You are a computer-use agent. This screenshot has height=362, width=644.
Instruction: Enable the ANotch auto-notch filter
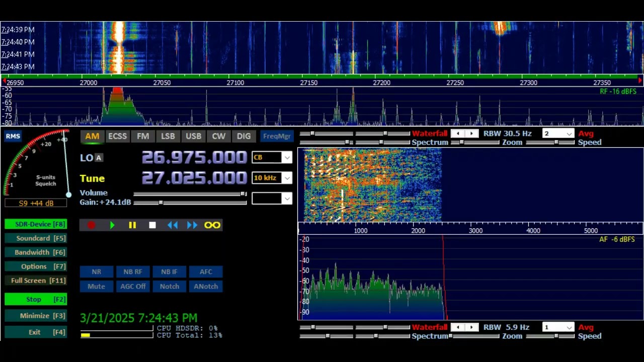[206, 287]
